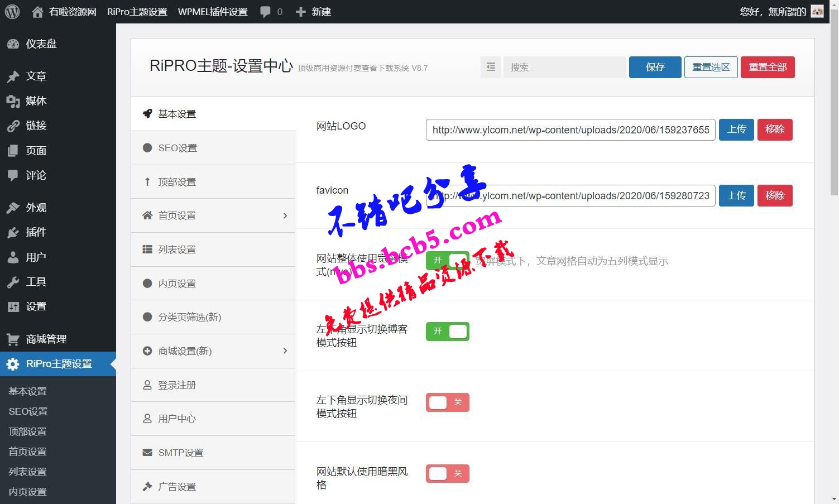Open 顶部设置 submenu link in left sidebar
839x504 pixels.
[x=27, y=431]
